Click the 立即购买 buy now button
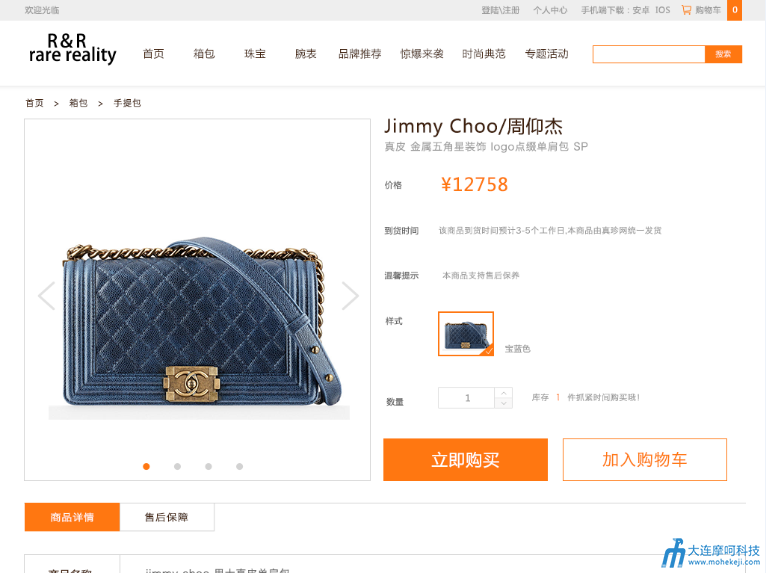The width and height of the screenshot is (766, 573). tap(466, 460)
